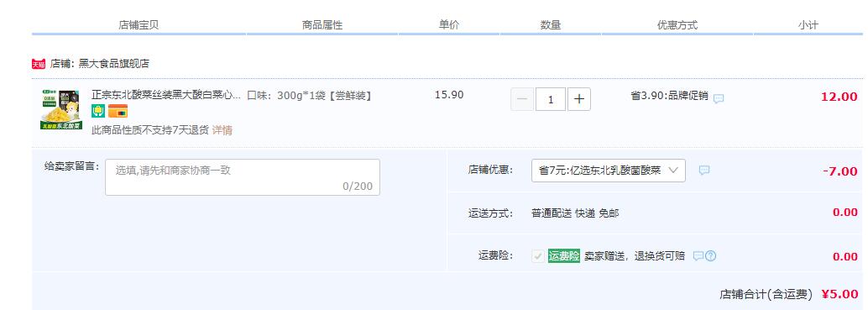Click the 口味：300g*1袋 attribute text
Viewport: 868px width, 310px height.
point(309,95)
